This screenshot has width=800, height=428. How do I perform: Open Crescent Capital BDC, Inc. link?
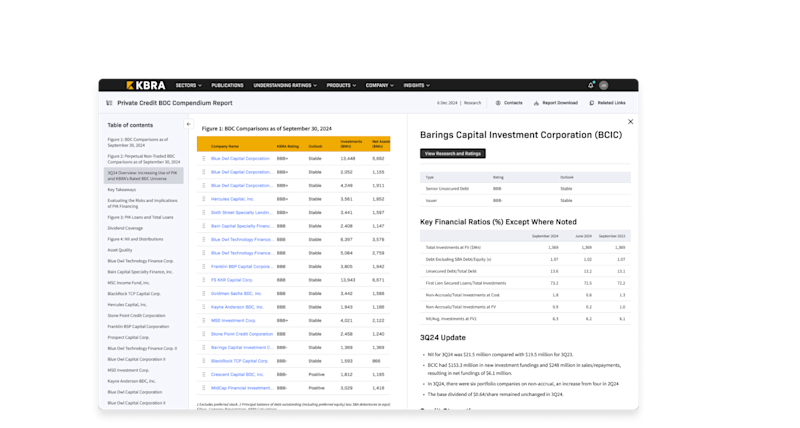(x=237, y=374)
